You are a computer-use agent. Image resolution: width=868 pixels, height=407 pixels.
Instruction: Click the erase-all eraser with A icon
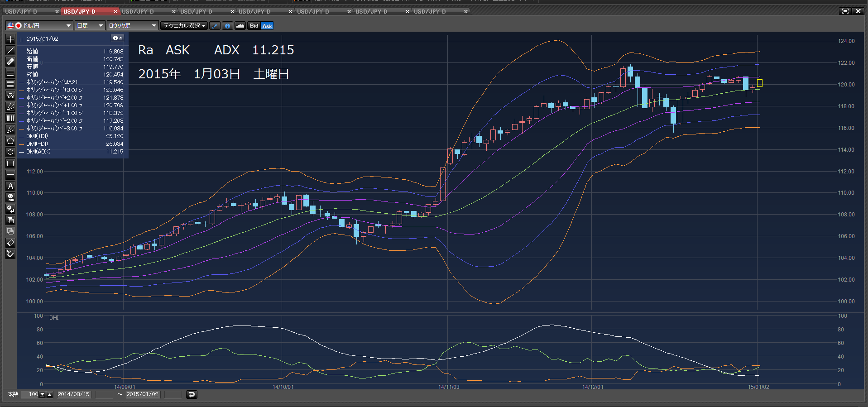point(10,254)
